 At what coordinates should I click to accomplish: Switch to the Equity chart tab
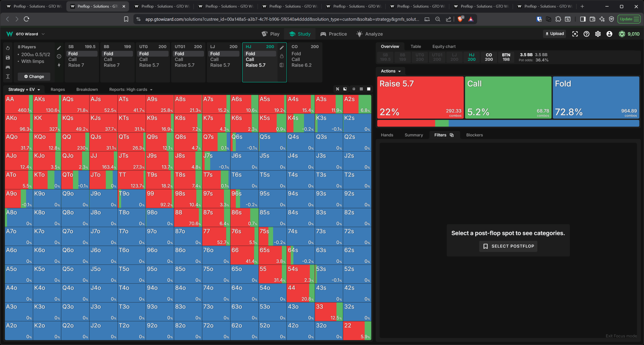444,46
